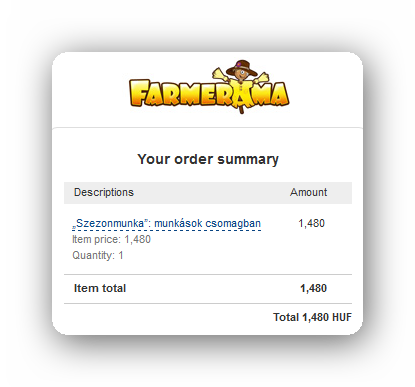
Task: Click the gray table header row
Action: click(x=208, y=193)
